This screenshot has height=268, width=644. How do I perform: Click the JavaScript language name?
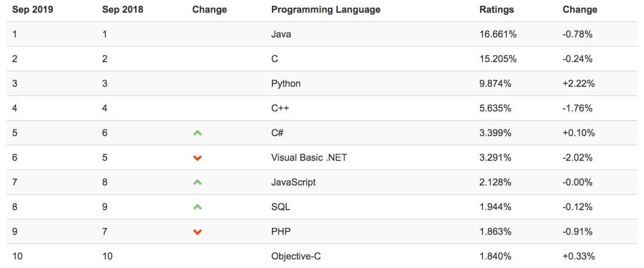293,183
